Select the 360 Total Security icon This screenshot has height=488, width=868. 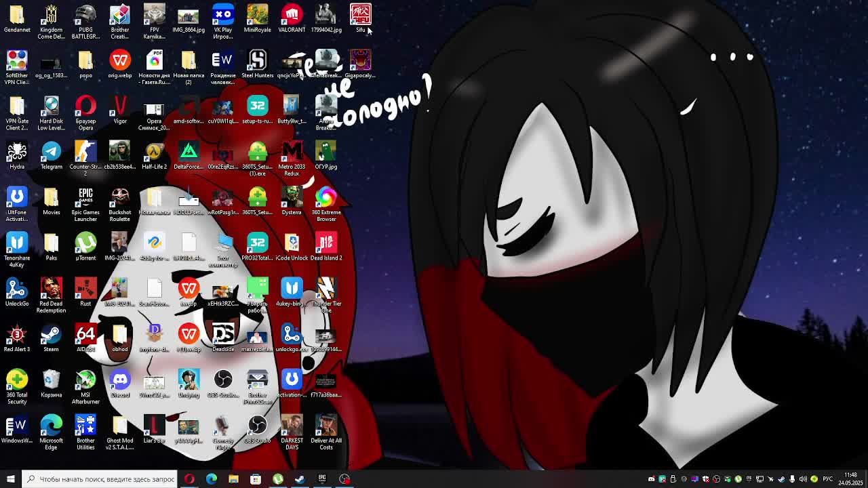pos(17,387)
